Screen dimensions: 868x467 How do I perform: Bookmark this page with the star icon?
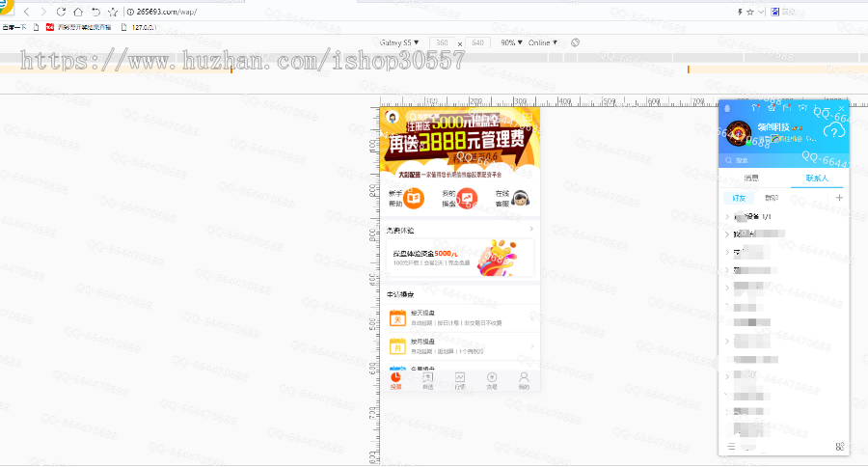coord(113,12)
